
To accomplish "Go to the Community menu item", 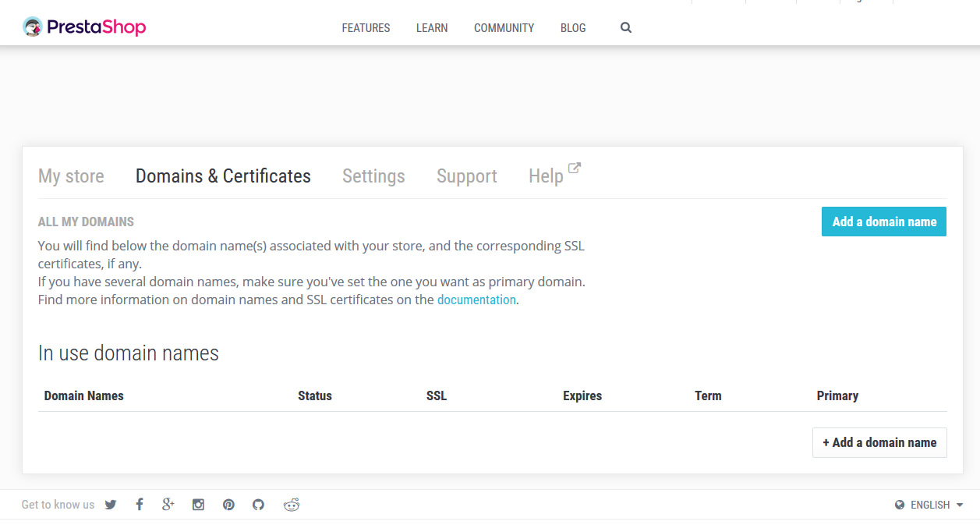I will click(x=504, y=28).
